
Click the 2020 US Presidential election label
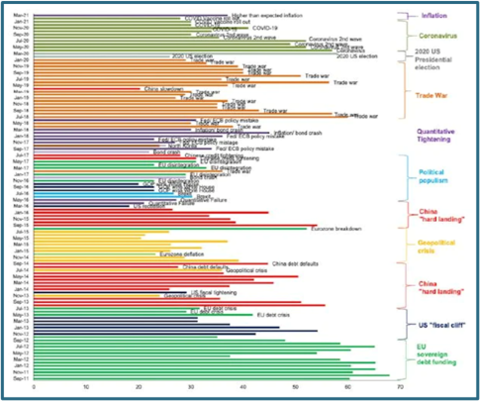coord(433,59)
